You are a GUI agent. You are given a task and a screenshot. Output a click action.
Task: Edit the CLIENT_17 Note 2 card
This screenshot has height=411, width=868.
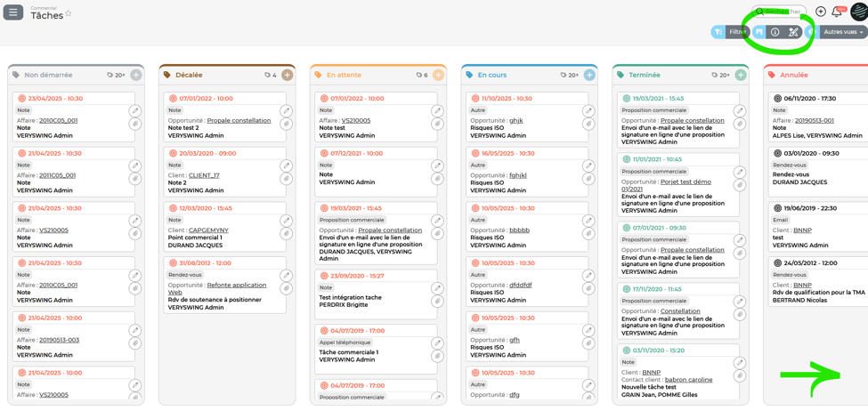[x=286, y=165]
